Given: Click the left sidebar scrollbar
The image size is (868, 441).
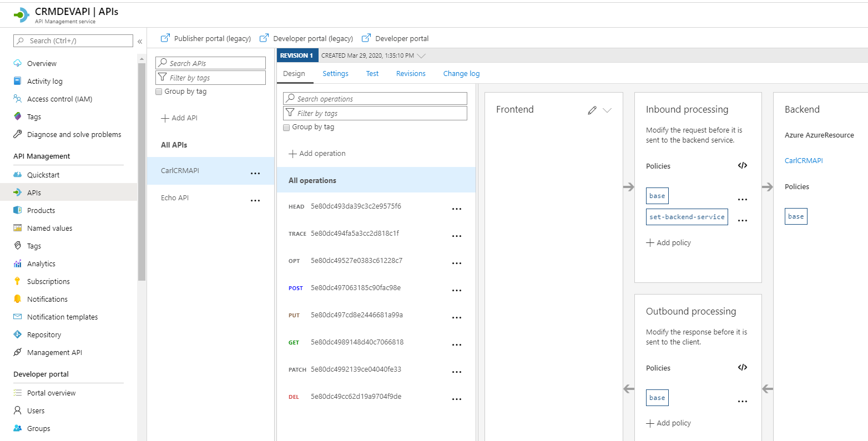Looking at the screenshot, I should tap(142, 172).
